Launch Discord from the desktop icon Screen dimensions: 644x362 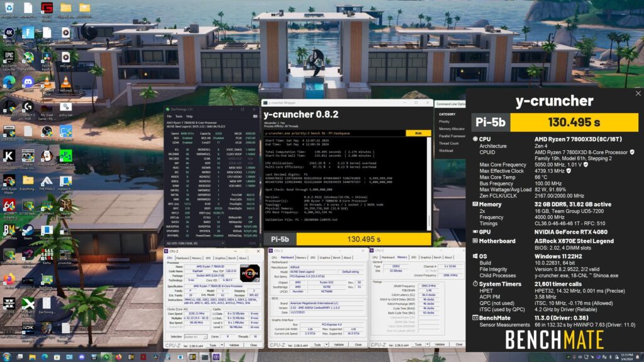pyautogui.click(x=28, y=84)
